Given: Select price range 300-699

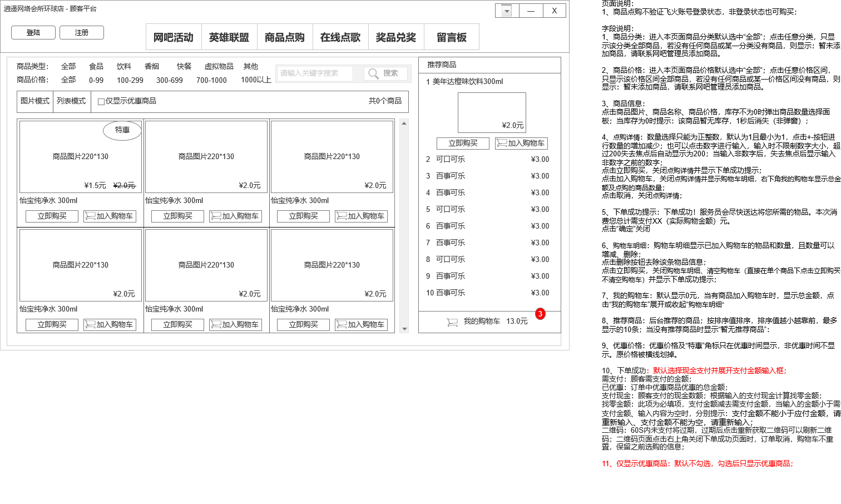Looking at the screenshot, I should pos(170,80).
